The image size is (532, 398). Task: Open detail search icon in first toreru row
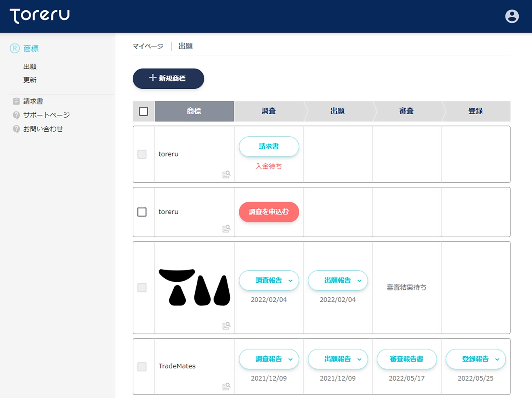[226, 174]
